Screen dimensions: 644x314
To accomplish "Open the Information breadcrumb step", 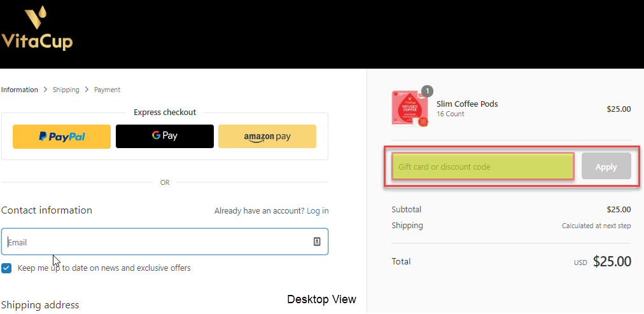I will coord(20,90).
